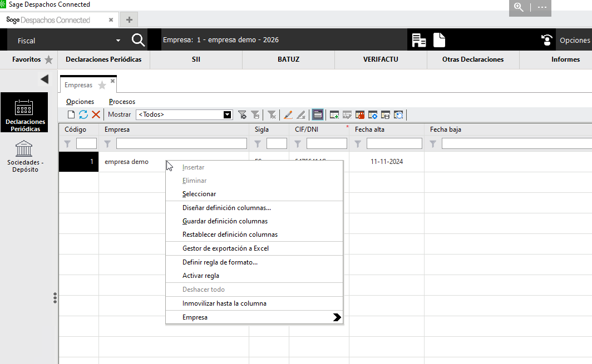
Task: Select Diseñar definición columnas menu entry
Action: point(226,208)
